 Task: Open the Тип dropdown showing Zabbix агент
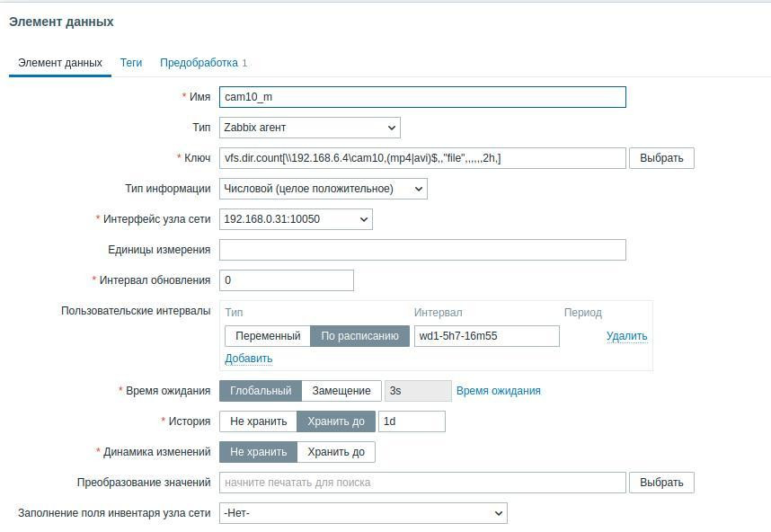[309, 128]
